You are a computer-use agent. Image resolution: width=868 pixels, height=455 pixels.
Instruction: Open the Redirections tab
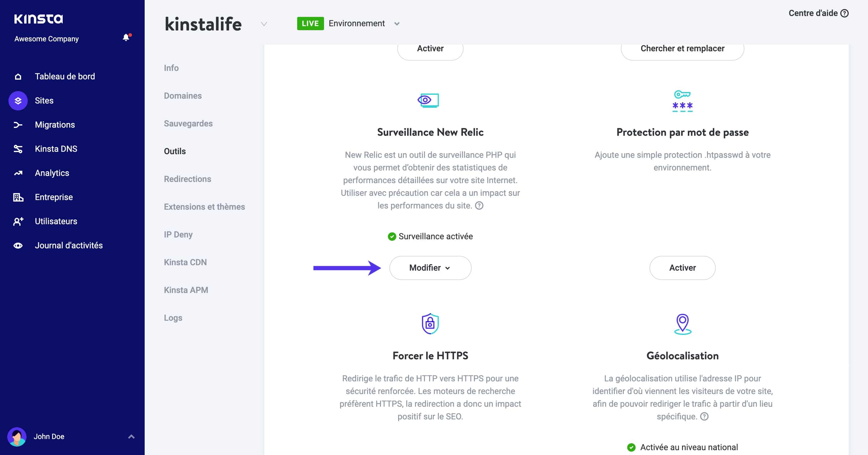coord(187,179)
